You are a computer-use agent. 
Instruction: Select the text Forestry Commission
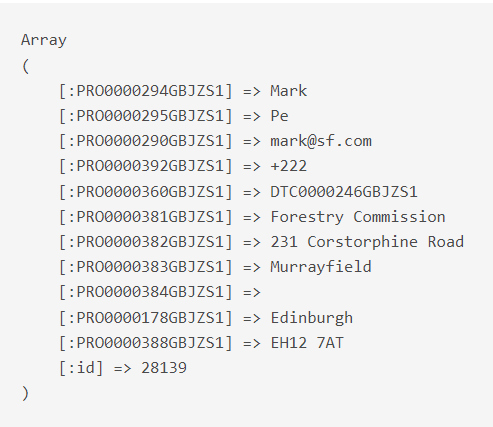coord(358,217)
